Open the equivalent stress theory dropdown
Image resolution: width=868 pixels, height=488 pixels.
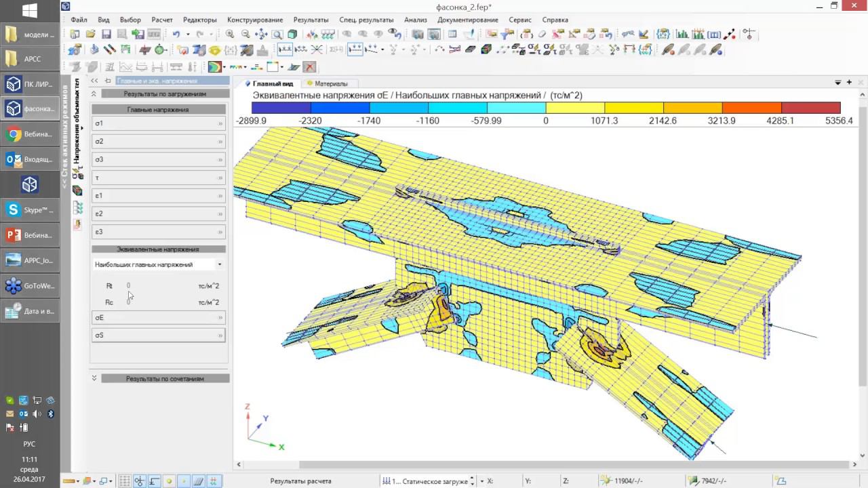[219, 264]
